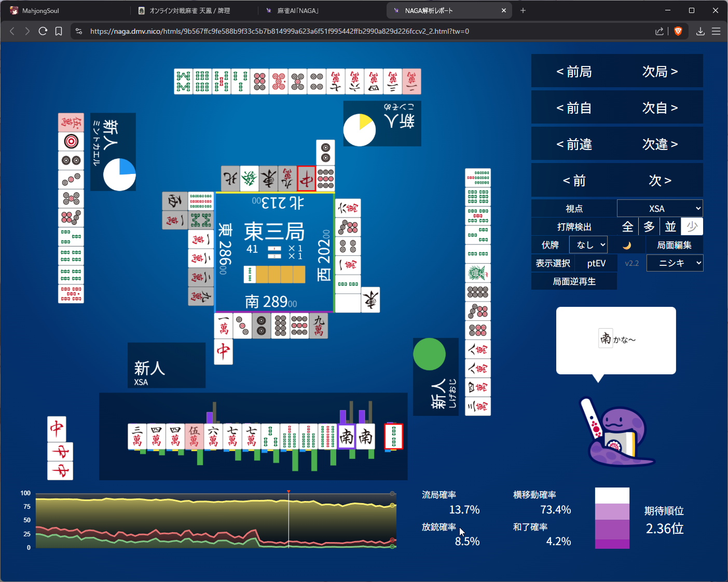728x582 pixels.
Task: Click the share icon in address bar
Action: (659, 31)
